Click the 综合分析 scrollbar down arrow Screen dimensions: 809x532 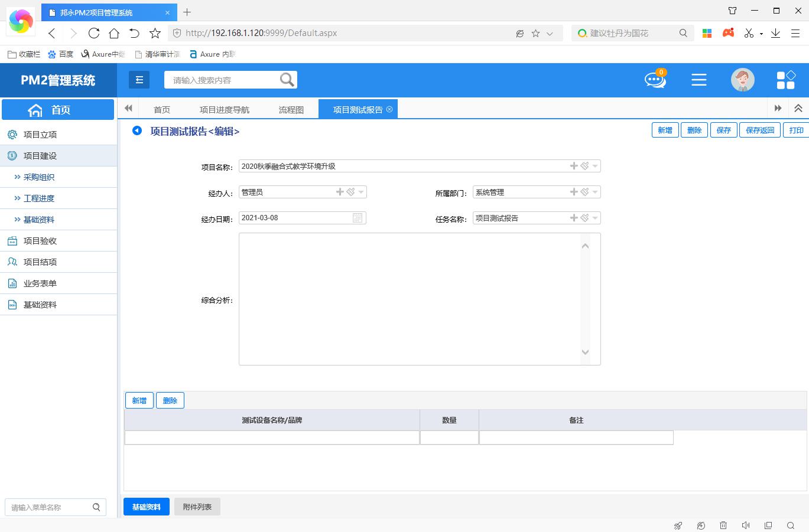click(x=585, y=353)
